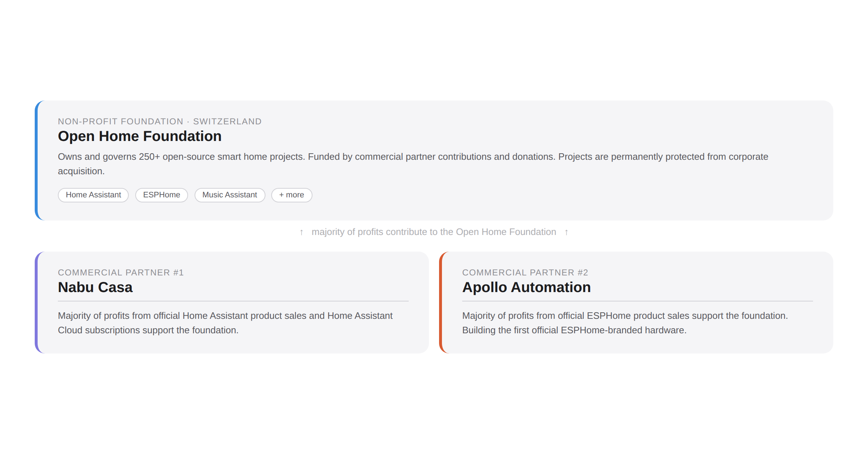The image size is (868, 454).
Task: Expand the "+ more" projects chip
Action: (x=292, y=195)
